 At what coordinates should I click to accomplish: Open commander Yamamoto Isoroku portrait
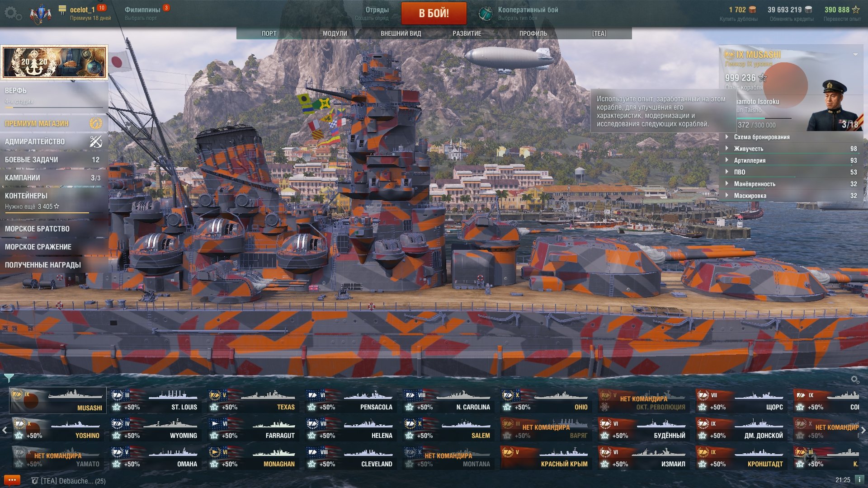(834, 105)
